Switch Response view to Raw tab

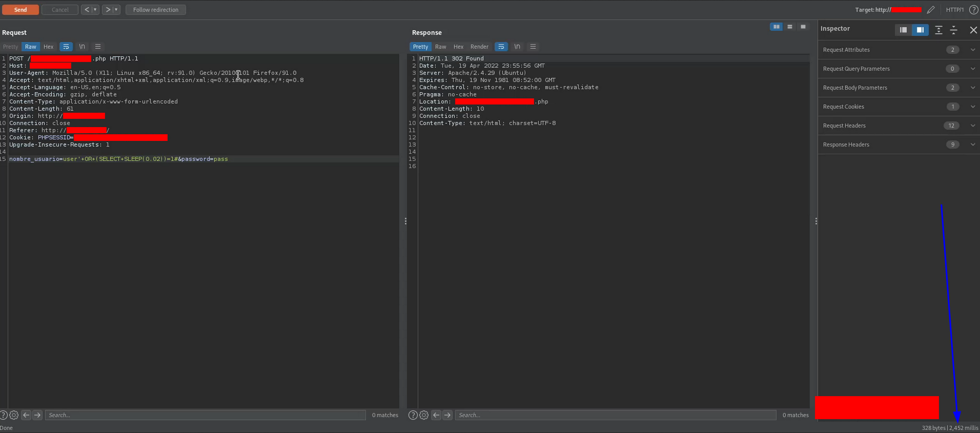[x=440, y=47]
